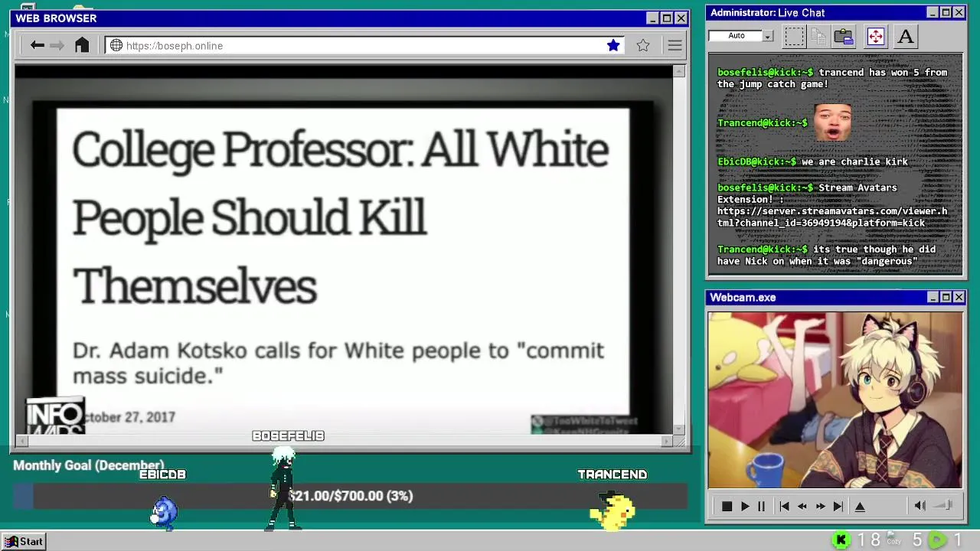
Task: Click the green Kick icon in tray
Action: click(841, 540)
